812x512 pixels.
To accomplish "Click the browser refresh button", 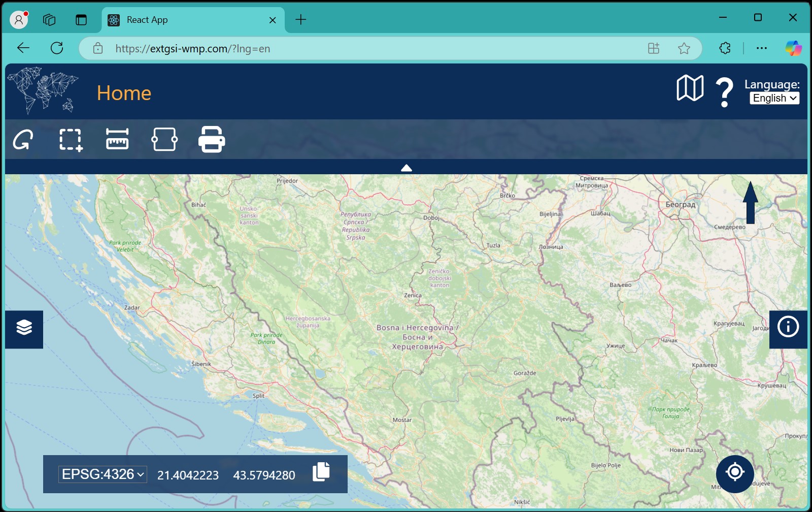I will (57, 48).
